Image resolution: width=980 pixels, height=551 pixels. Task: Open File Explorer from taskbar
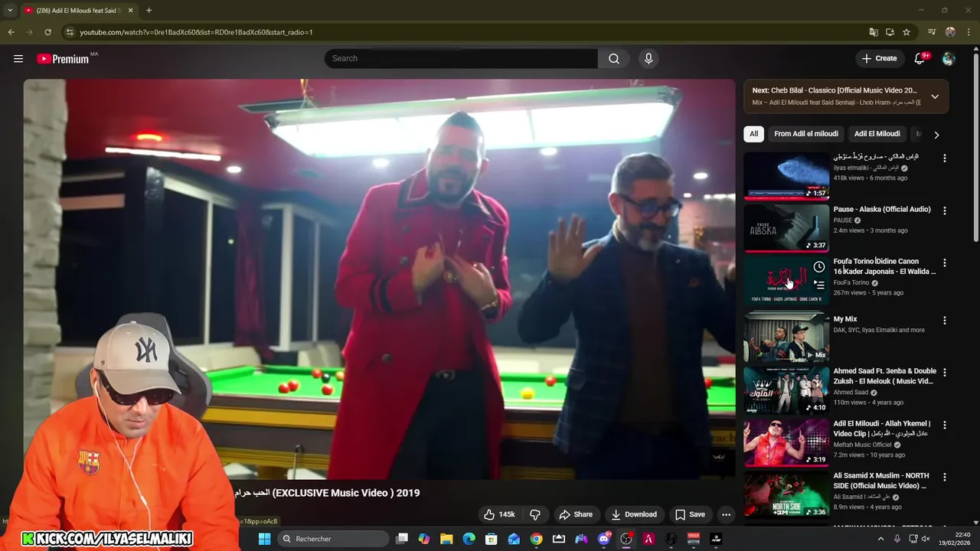pyautogui.click(x=446, y=539)
